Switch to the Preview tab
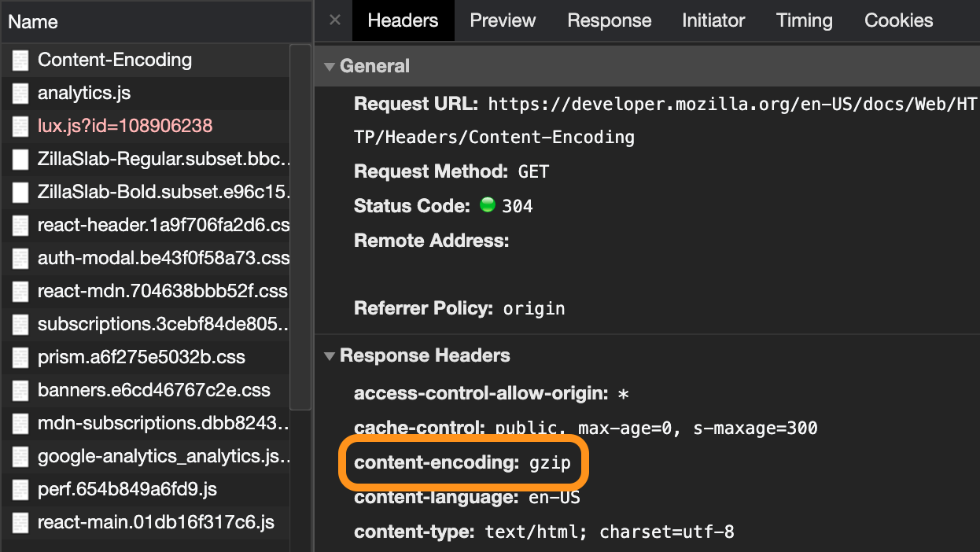The height and width of the screenshot is (552, 980). [503, 20]
